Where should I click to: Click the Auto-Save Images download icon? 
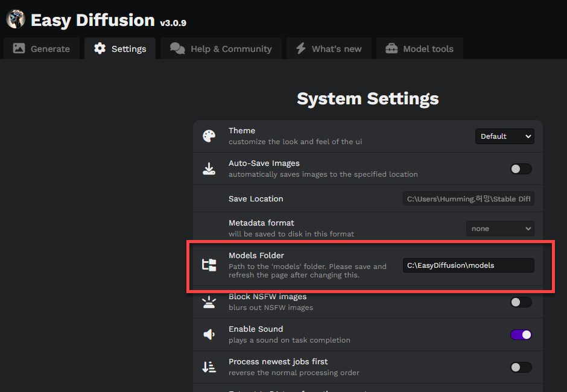click(x=209, y=168)
